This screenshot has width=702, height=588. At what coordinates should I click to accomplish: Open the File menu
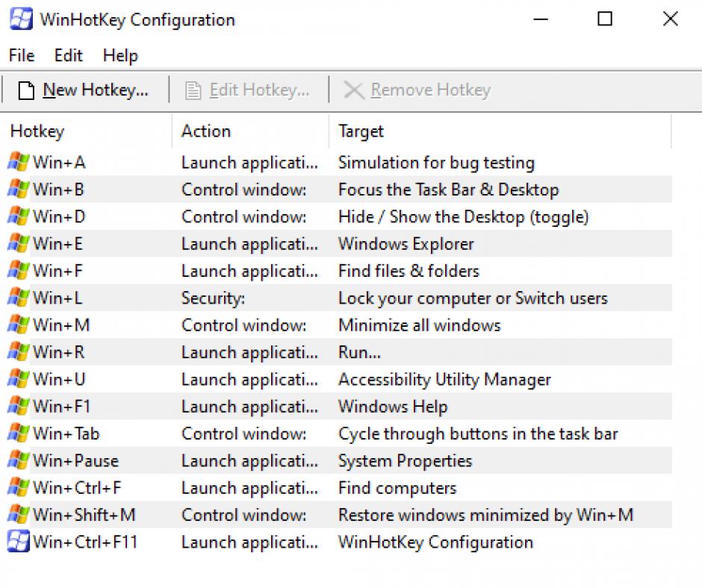[22, 55]
